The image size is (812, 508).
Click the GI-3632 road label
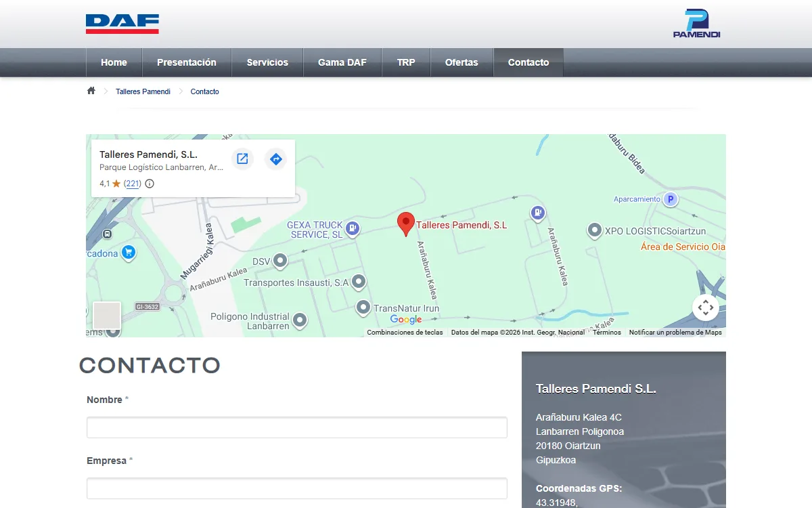[x=148, y=307]
